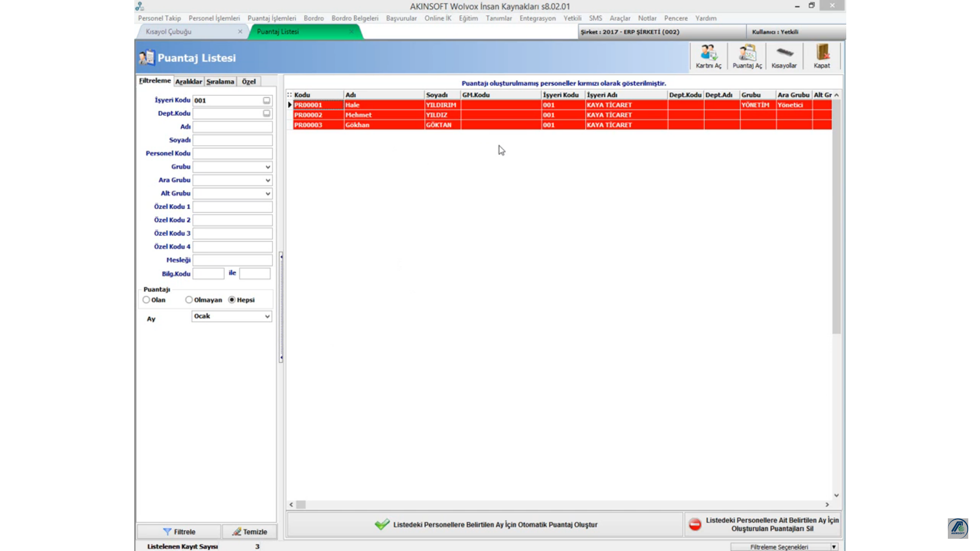Open the Bordro menu
The image size is (980, 551).
(313, 18)
